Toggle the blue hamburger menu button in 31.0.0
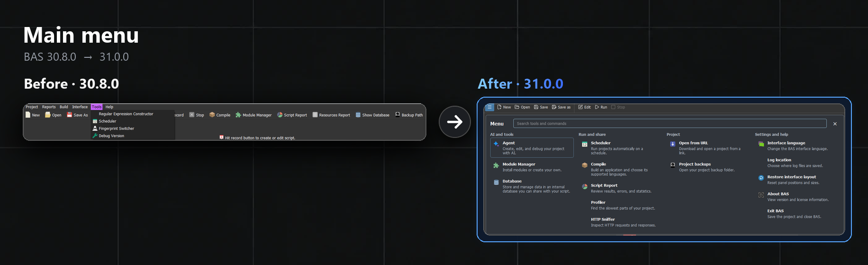This screenshot has height=265, width=868. [x=490, y=107]
